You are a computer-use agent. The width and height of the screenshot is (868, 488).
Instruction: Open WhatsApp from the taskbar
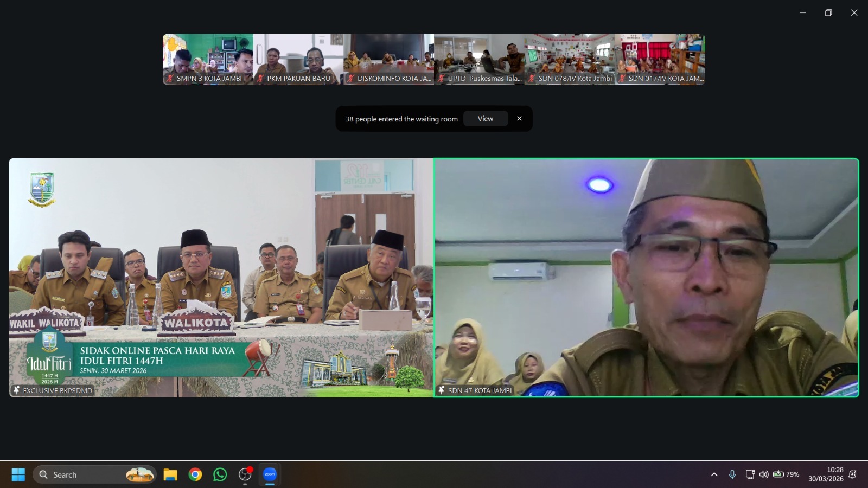point(220,474)
